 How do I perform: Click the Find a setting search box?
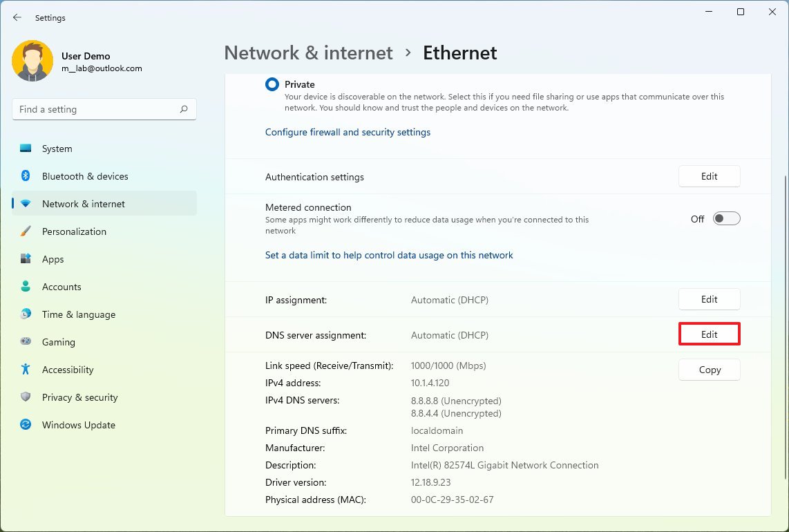(x=97, y=109)
